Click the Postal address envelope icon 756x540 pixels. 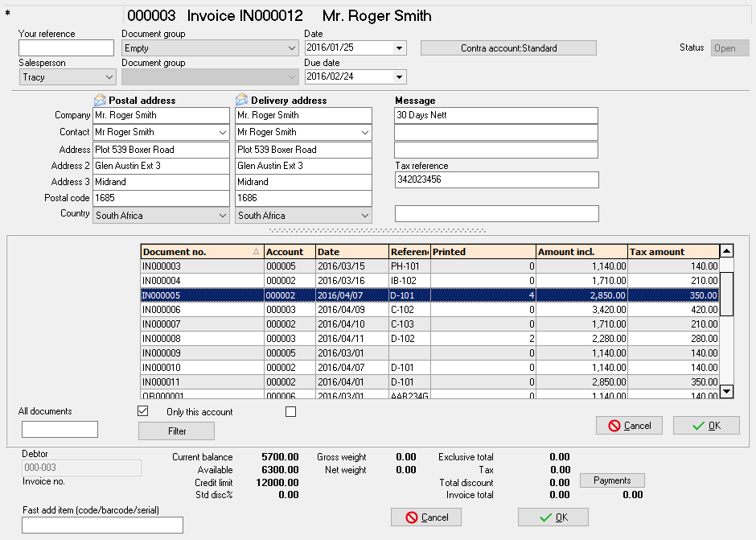tap(100, 101)
